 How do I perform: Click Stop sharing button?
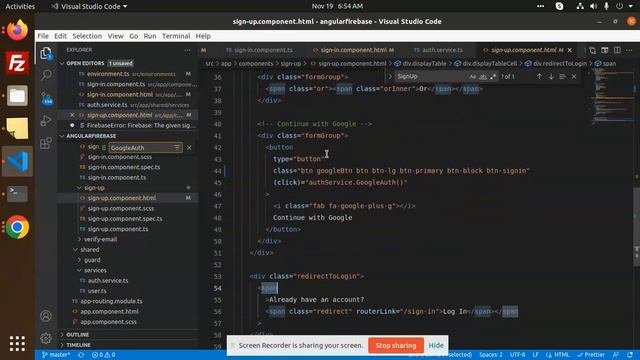[396, 345]
